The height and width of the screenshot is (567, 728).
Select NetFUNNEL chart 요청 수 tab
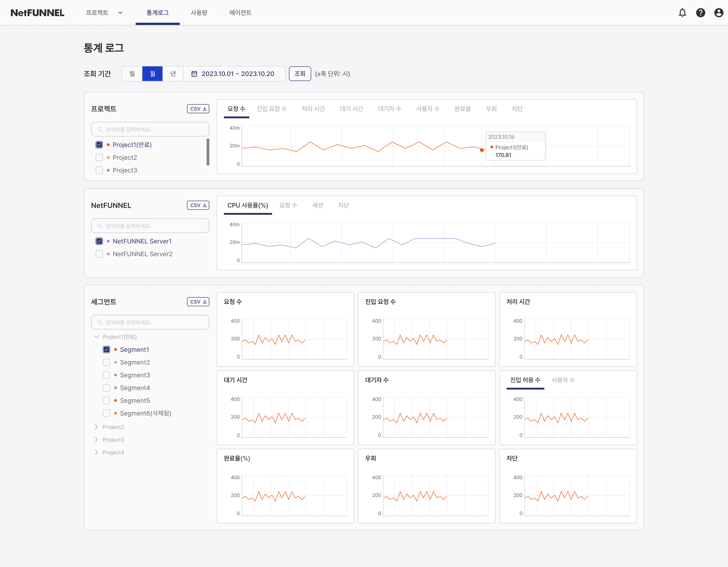tap(288, 205)
